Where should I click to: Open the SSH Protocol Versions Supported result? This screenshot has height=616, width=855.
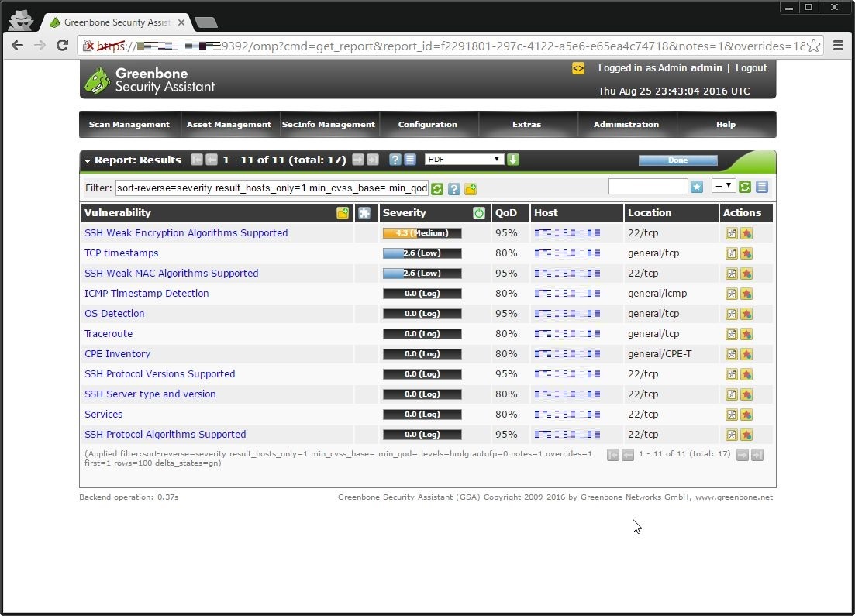160,374
